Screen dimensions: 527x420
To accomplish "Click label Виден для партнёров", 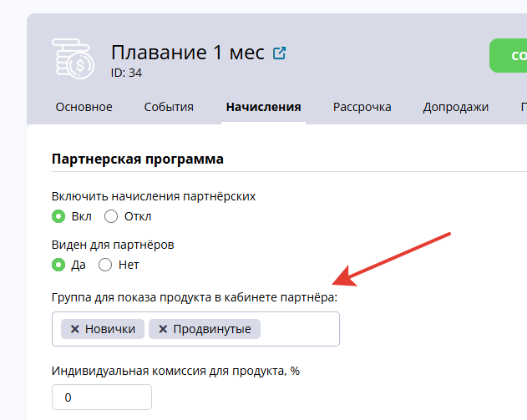I will pos(113,245).
